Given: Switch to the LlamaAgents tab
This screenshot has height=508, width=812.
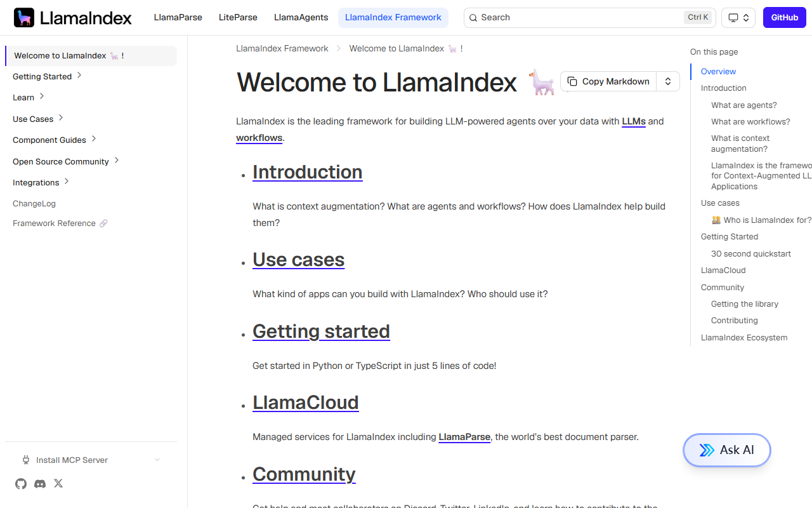Looking at the screenshot, I should point(301,18).
